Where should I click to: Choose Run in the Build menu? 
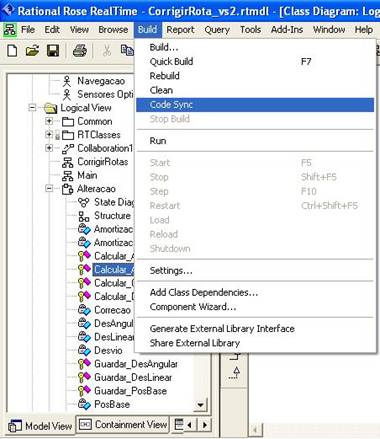255,141
